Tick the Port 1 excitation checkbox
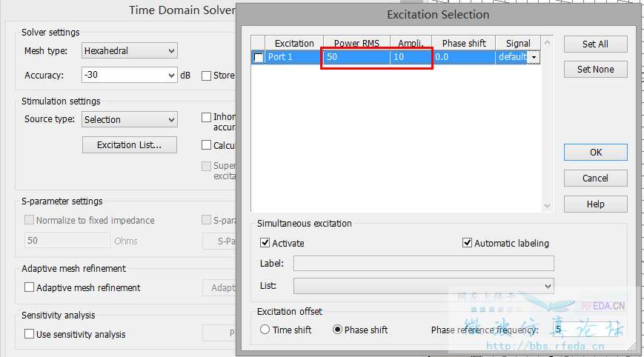Screen dimensions: 644x357 tap(259, 57)
